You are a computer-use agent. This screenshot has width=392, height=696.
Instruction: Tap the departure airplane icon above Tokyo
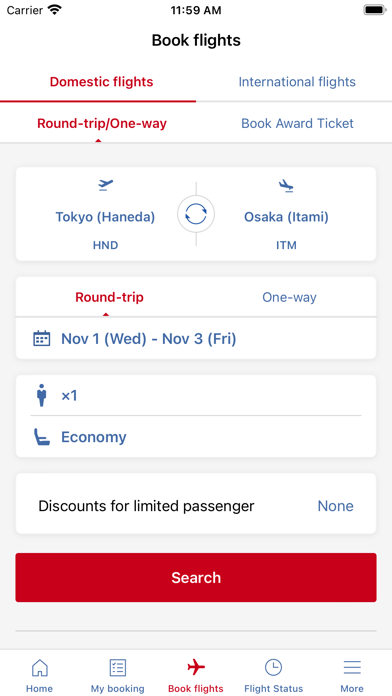(x=106, y=185)
